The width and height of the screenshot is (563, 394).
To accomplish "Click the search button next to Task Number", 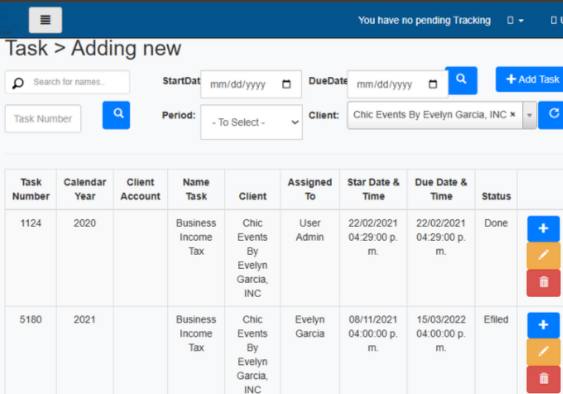I will 116,115.
